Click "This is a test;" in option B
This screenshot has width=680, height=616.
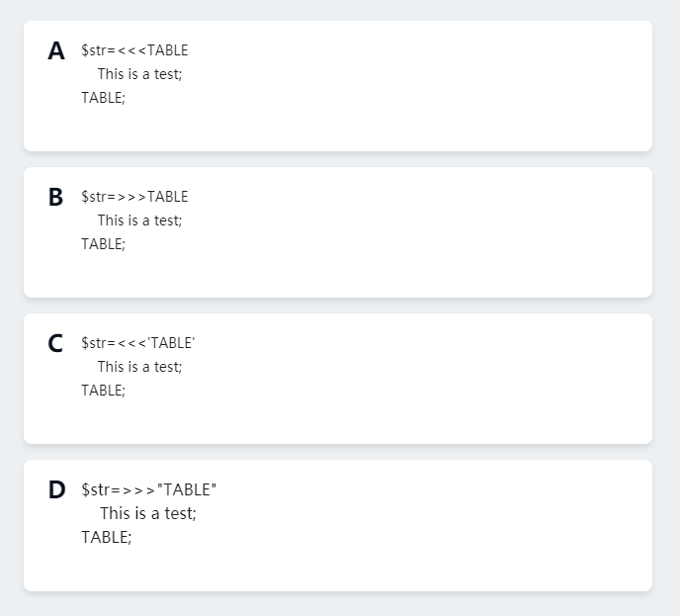(139, 220)
